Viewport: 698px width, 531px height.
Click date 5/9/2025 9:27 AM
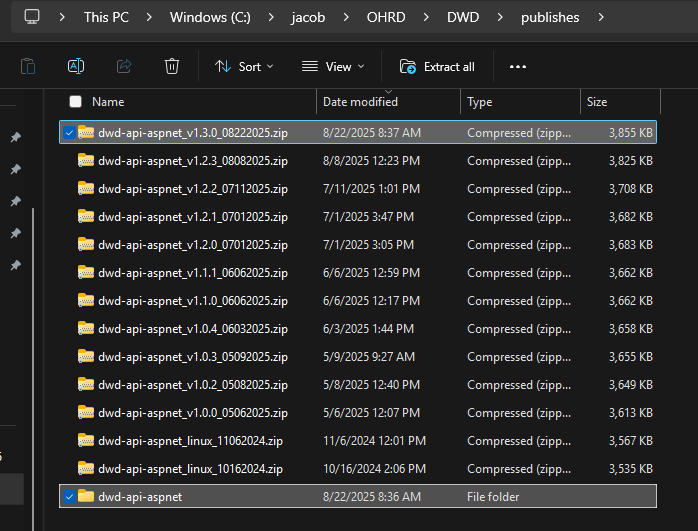click(x=369, y=357)
